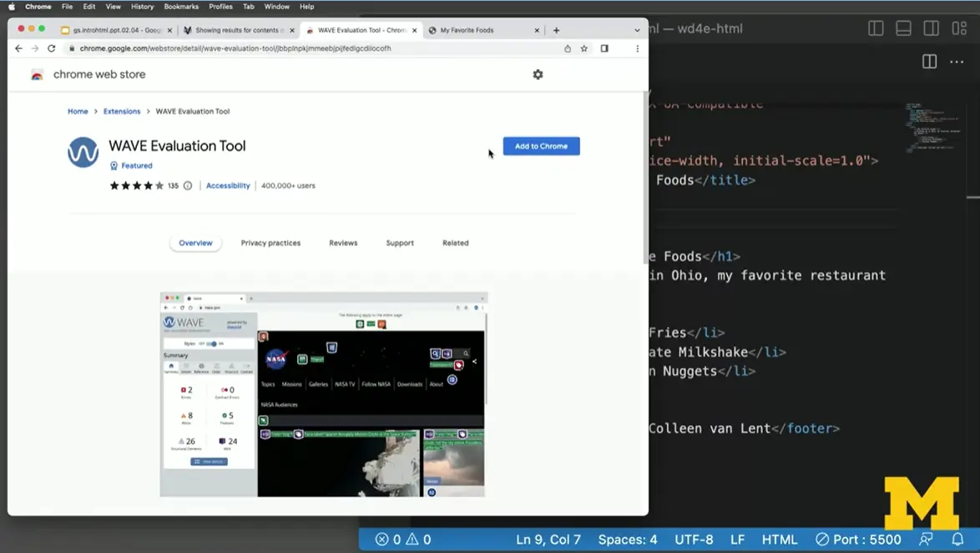The height and width of the screenshot is (553, 980).
Task: Toggle the bottom Panel in VS Code
Action: (x=903, y=28)
